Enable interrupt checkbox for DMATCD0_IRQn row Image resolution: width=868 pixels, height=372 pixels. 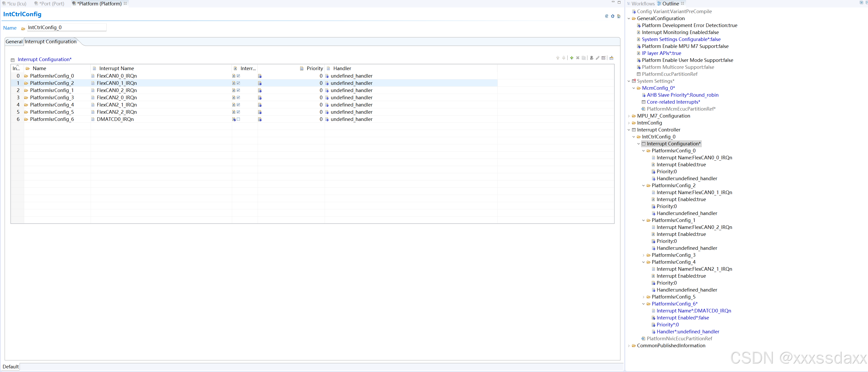(238, 119)
